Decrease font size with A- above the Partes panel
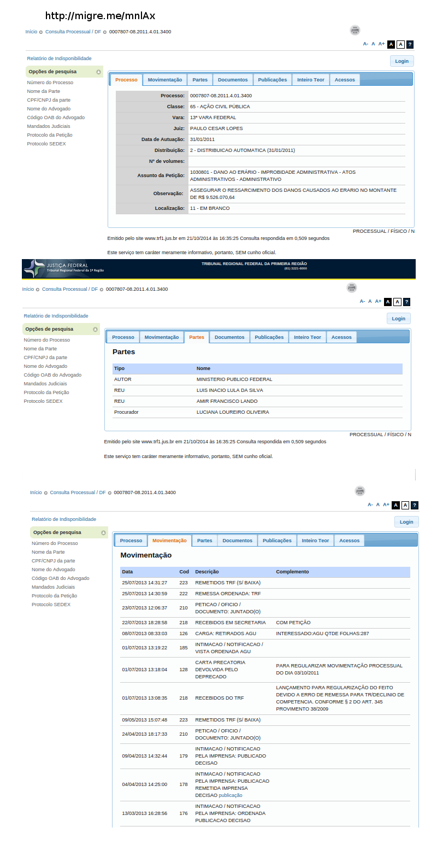Viewport: 437px width, 868px height. [x=362, y=301]
